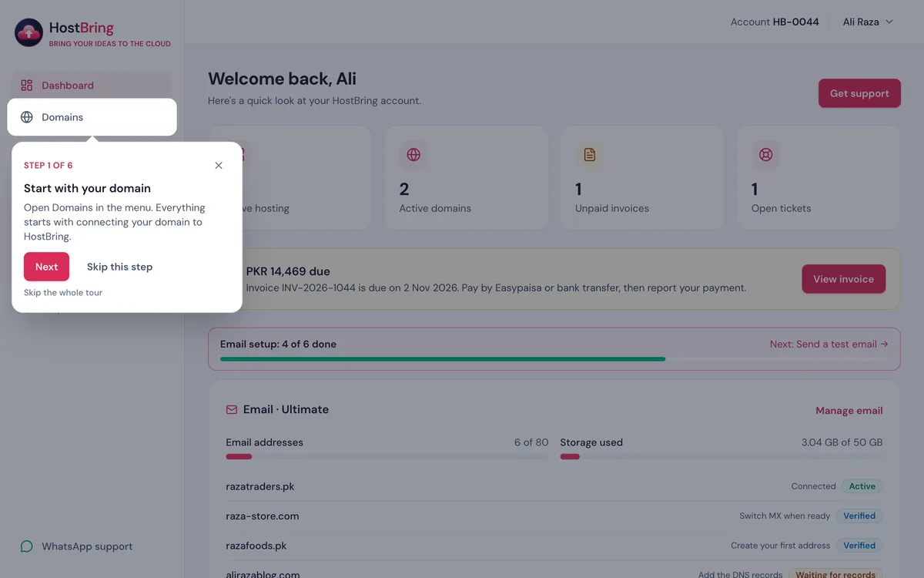Image resolution: width=924 pixels, height=578 pixels.
Task: Click the PKR 14,469 due heading
Action: tap(288, 271)
